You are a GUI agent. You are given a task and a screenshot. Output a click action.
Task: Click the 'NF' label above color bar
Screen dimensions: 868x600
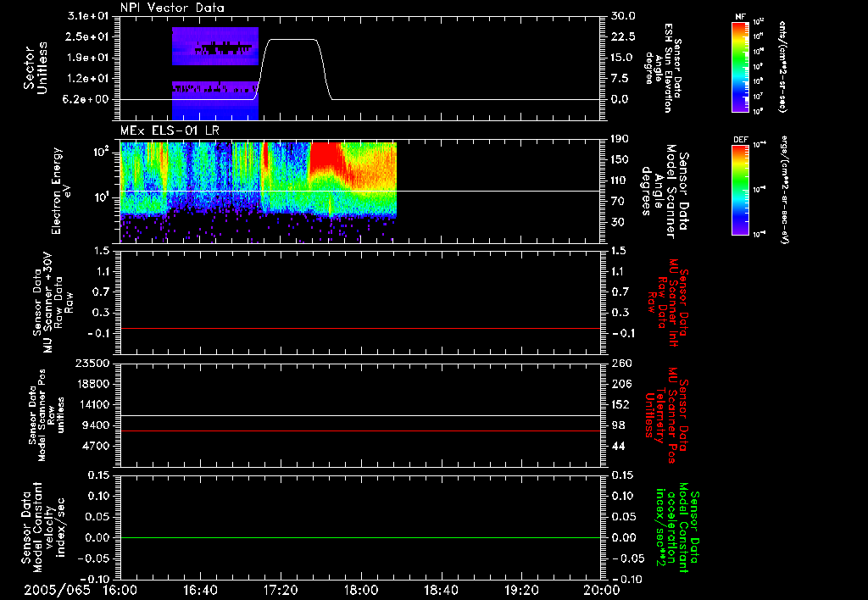(x=740, y=17)
